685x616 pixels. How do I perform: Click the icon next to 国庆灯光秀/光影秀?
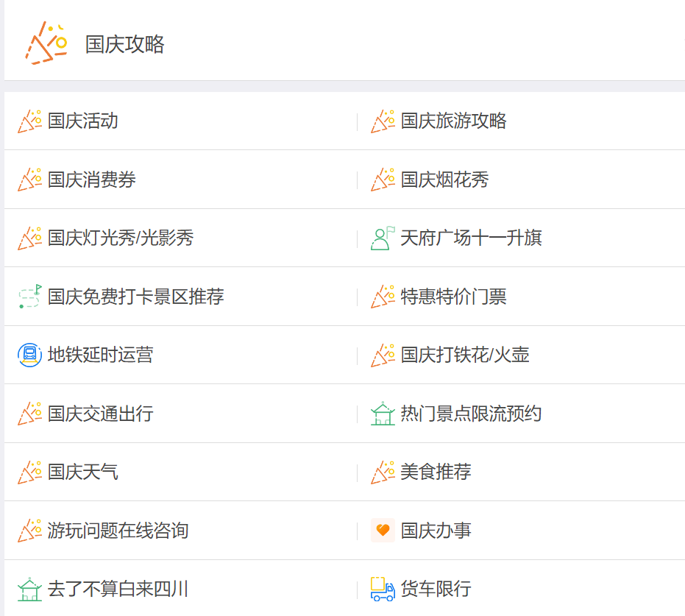tap(29, 238)
